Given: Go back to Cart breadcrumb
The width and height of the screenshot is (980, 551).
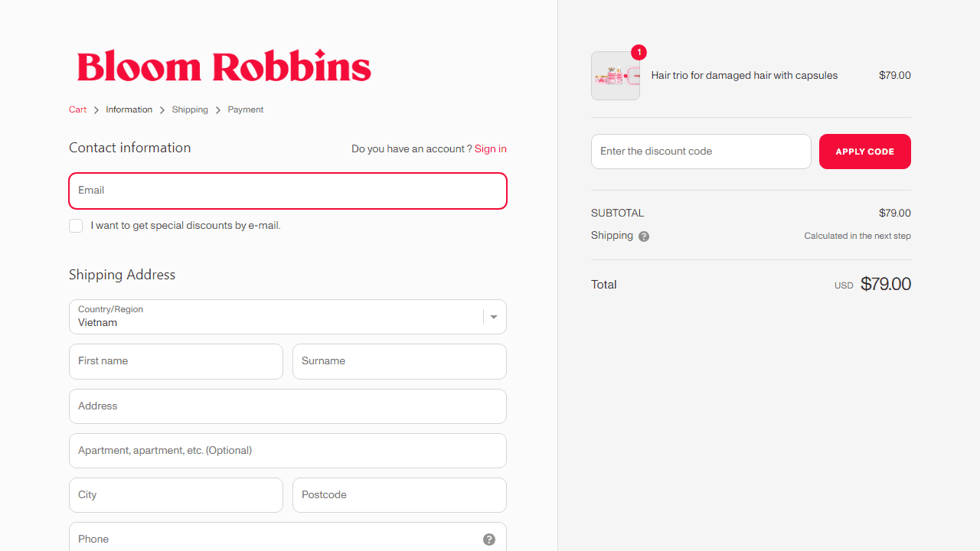Looking at the screenshot, I should (x=77, y=109).
